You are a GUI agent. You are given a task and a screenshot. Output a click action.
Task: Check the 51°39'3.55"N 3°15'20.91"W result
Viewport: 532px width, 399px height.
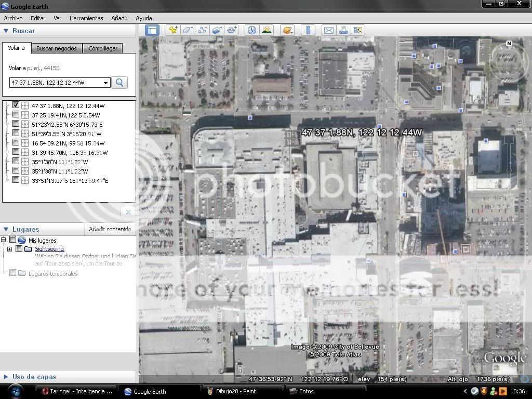pos(16,133)
